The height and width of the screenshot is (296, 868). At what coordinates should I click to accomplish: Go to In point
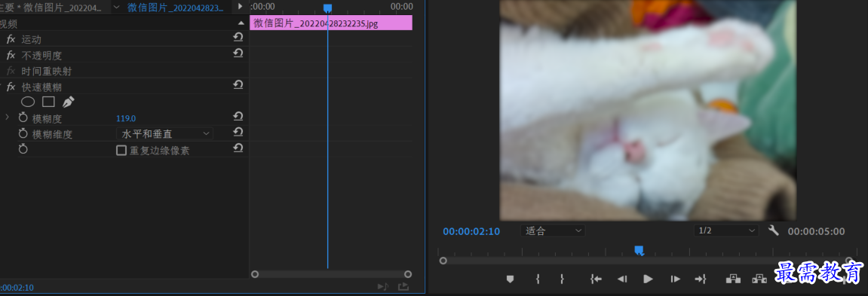coord(596,279)
